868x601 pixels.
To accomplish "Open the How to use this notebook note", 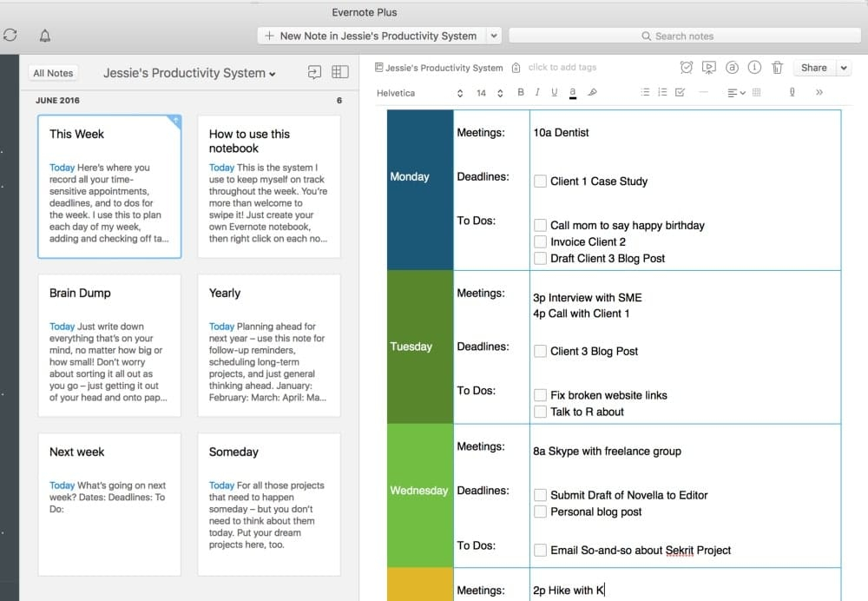I will click(269, 186).
